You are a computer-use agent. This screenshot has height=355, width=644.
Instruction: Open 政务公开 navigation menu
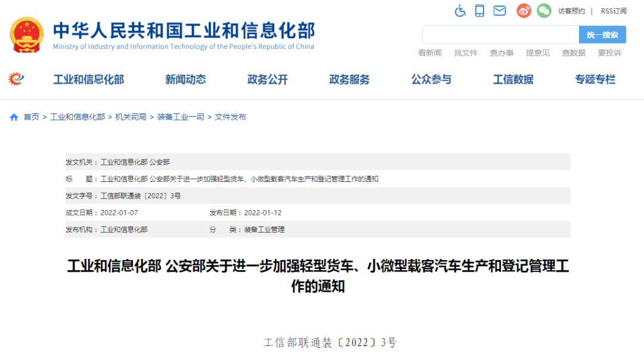tap(267, 79)
